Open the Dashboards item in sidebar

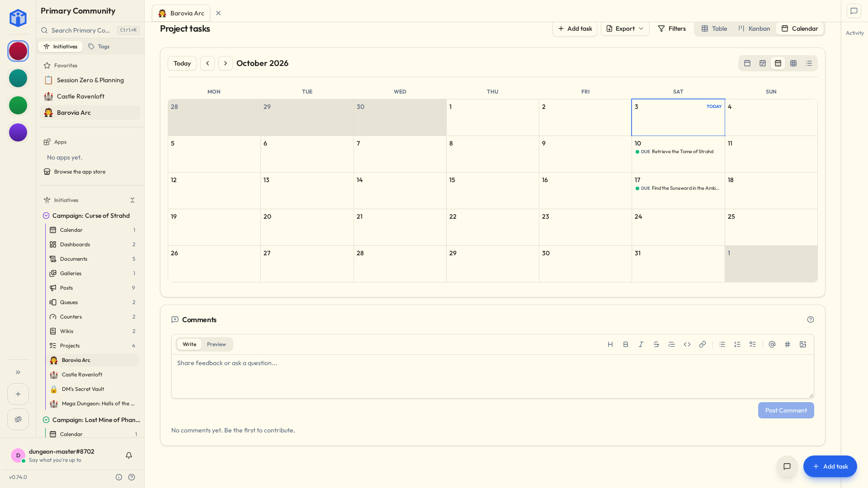click(92, 244)
